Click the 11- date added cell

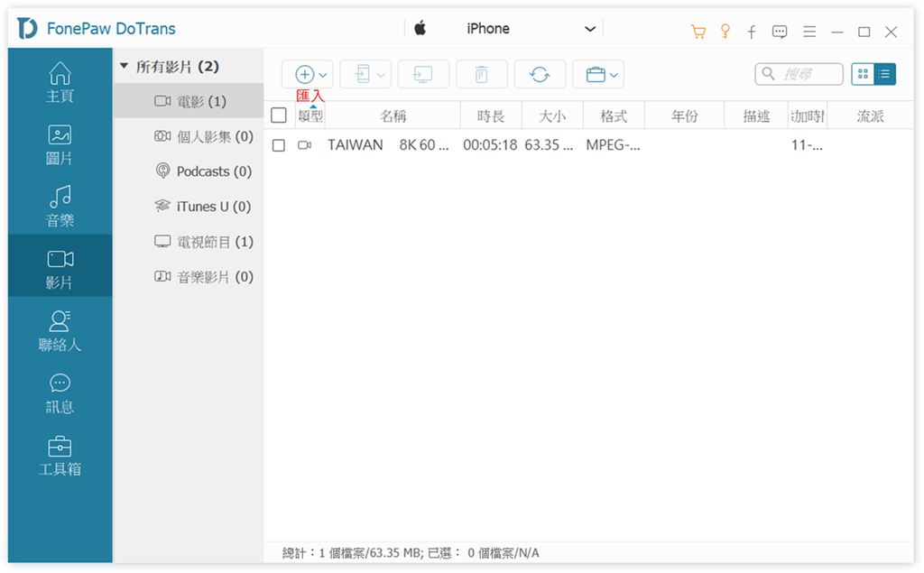coord(807,145)
